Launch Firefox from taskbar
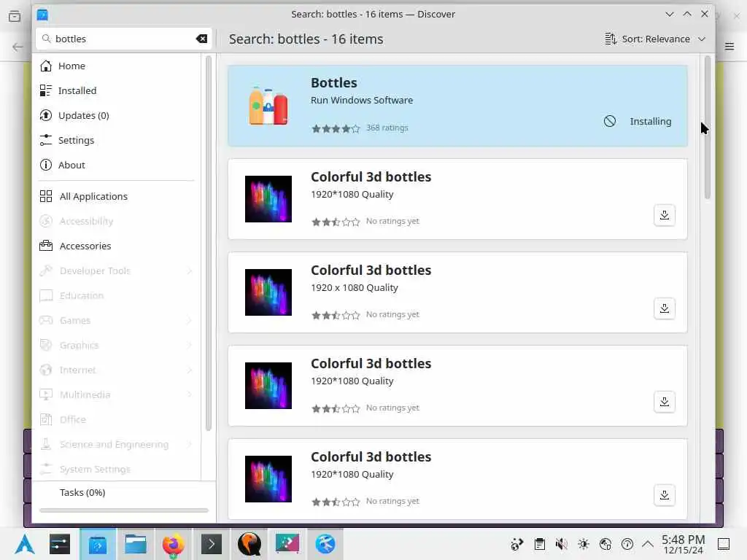747x560 pixels. tap(173, 544)
